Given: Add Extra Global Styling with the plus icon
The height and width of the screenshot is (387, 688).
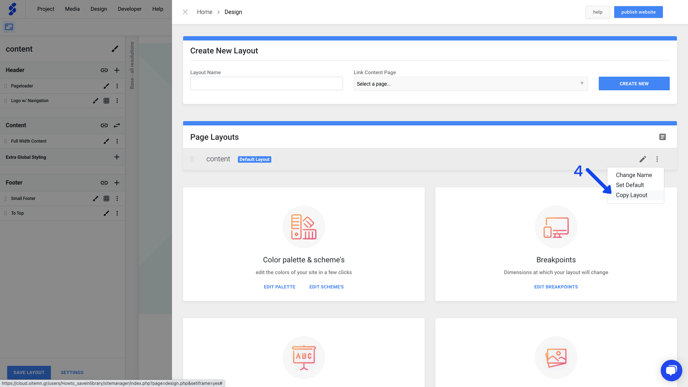Looking at the screenshot, I should tap(117, 157).
